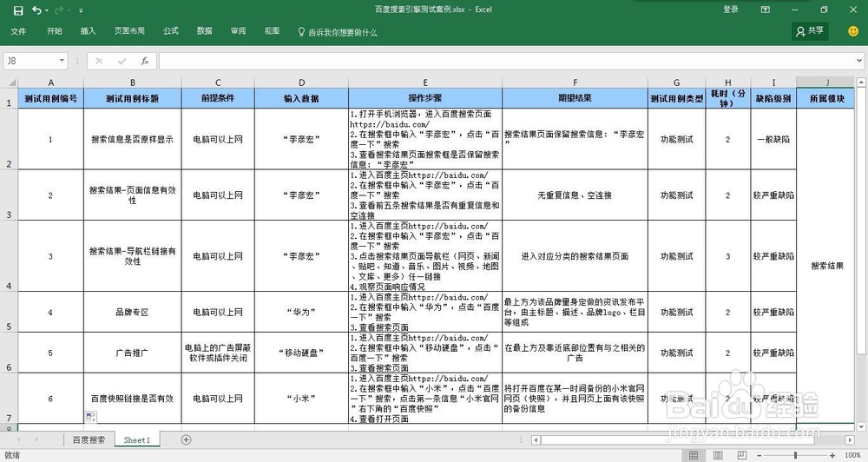Switch to Page Break Preview icon
The width and height of the screenshot is (868, 462).
pos(742,455)
